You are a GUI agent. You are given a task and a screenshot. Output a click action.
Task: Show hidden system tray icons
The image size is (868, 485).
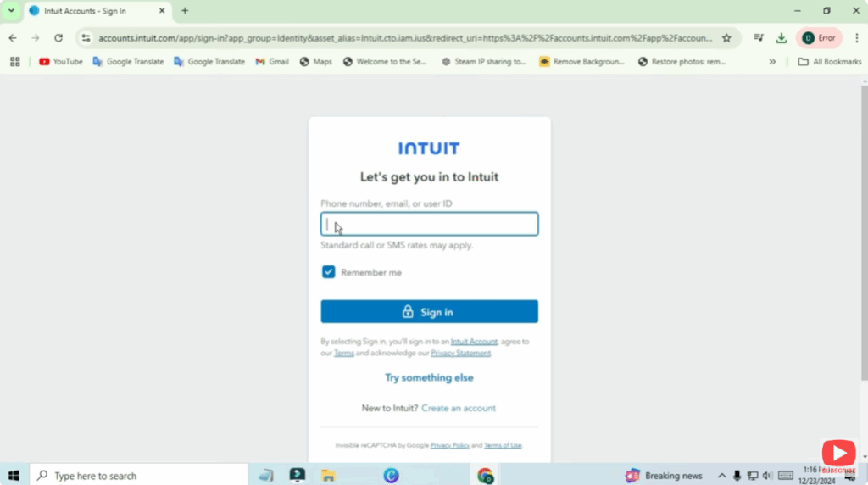coord(722,476)
